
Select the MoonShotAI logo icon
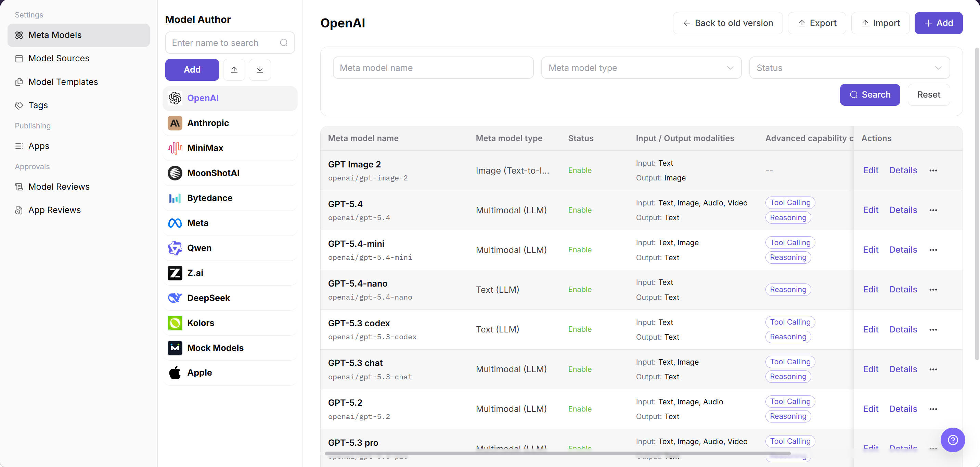[175, 173]
